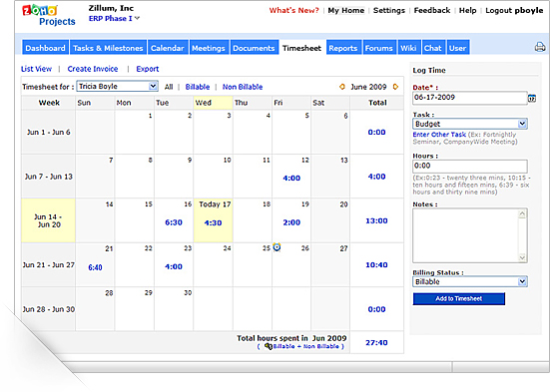Show All timesheet entries filter
Image resolution: width=550 pixels, height=392 pixels.
point(169,87)
